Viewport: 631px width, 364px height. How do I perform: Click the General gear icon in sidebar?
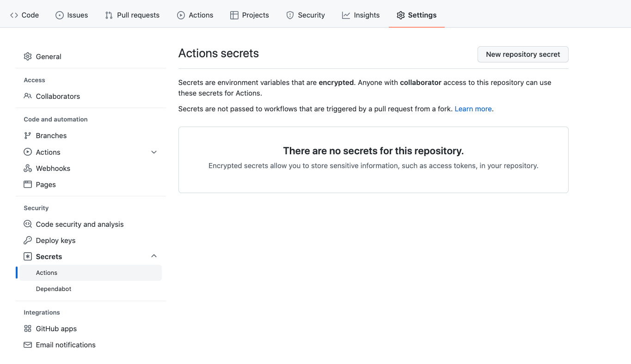28,56
